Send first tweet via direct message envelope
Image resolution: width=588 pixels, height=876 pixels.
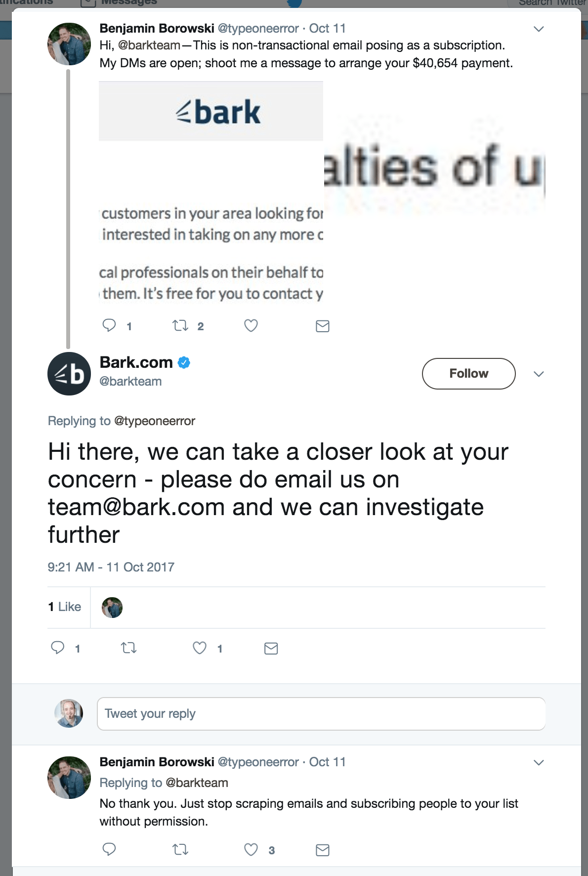323,326
